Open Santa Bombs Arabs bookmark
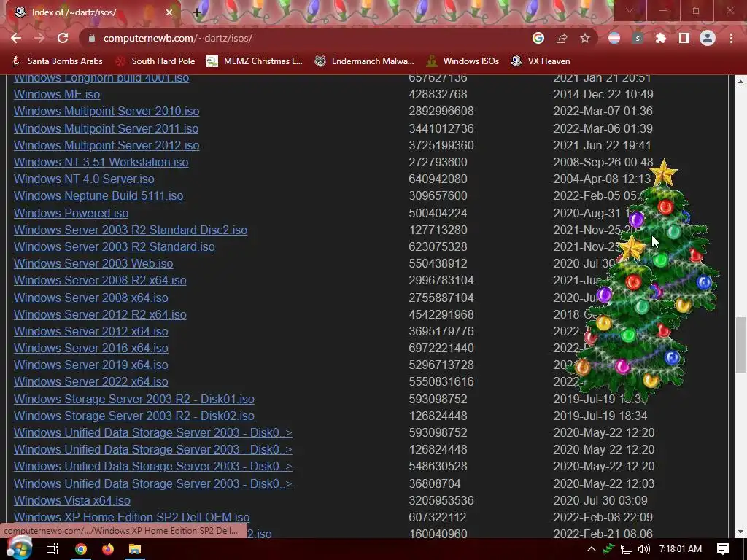 57,61
